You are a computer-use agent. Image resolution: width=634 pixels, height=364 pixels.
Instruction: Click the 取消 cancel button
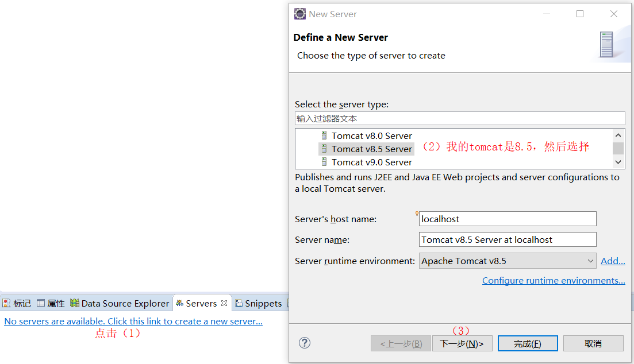593,343
